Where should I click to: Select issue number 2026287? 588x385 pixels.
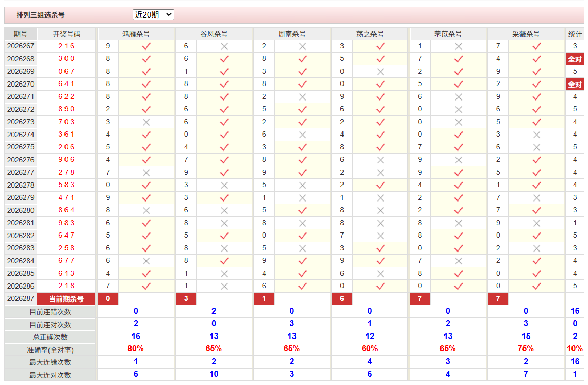point(21,299)
